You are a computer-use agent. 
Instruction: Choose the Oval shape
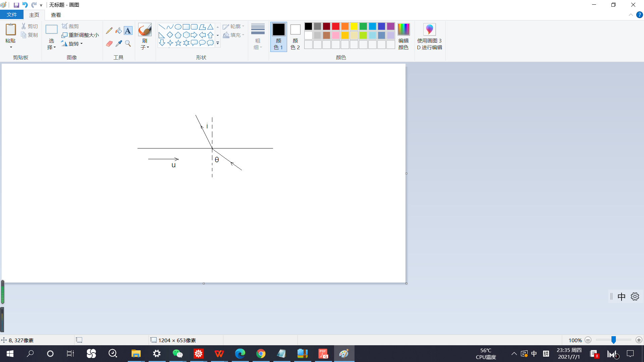(x=178, y=27)
